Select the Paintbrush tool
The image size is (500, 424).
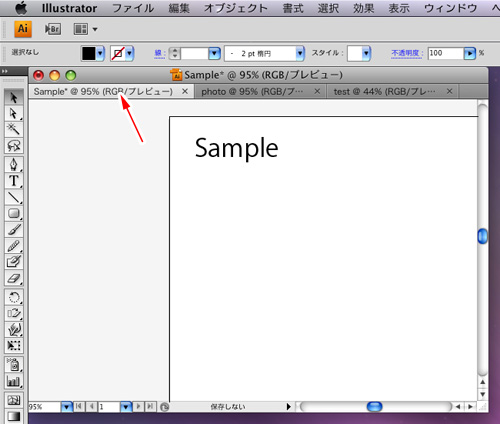(14, 230)
